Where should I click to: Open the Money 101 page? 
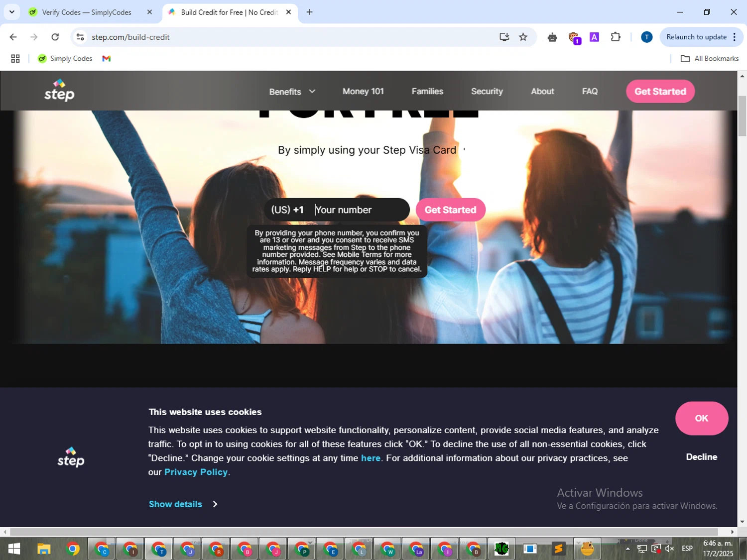point(363,91)
